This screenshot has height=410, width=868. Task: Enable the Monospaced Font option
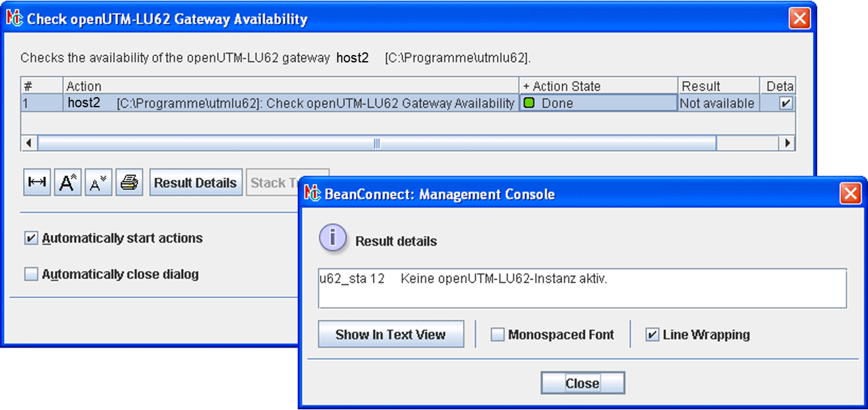(x=498, y=335)
